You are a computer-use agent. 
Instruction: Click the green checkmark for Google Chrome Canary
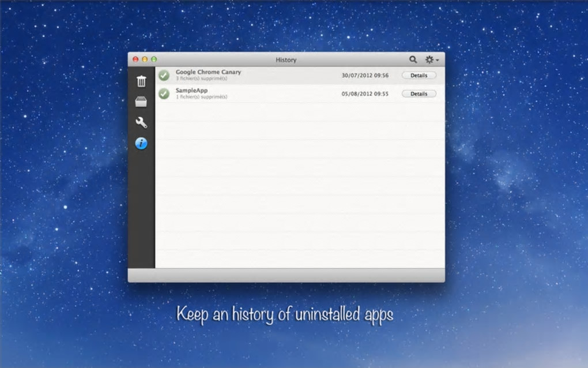click(164, 75)
